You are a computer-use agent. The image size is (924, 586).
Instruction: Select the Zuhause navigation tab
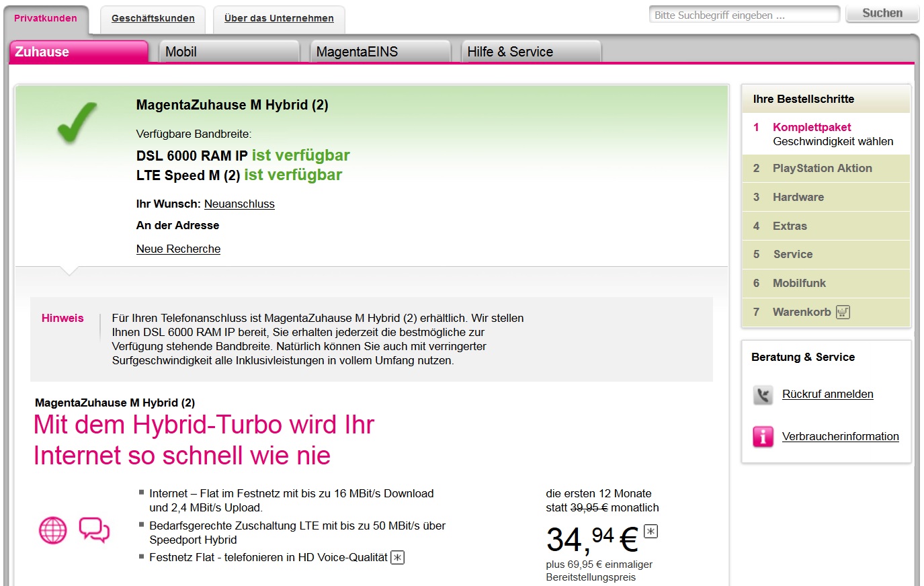click(79, 52)
